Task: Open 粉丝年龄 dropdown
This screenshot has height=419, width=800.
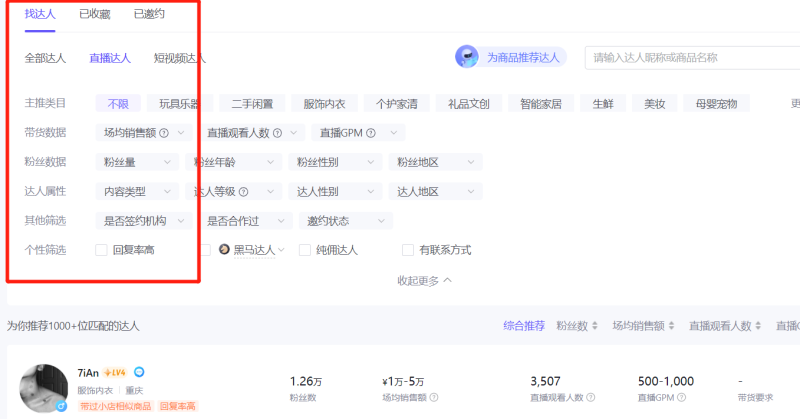Action: 233,162
